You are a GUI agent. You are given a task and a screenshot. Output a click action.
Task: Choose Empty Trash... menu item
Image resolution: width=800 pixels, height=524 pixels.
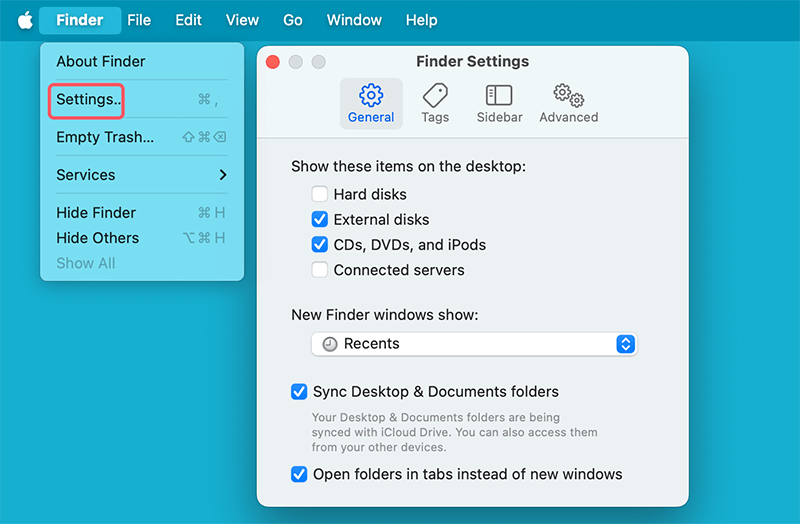(142, 137)
